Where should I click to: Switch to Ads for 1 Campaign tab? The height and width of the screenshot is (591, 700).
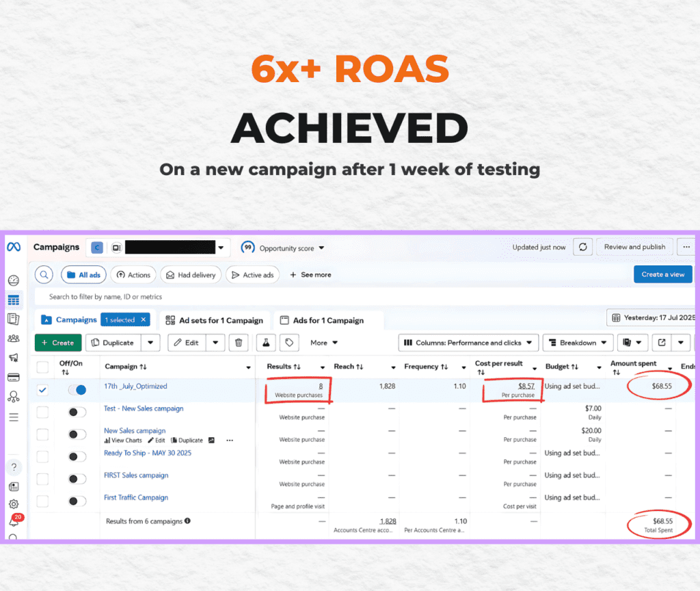coord(328,320)
